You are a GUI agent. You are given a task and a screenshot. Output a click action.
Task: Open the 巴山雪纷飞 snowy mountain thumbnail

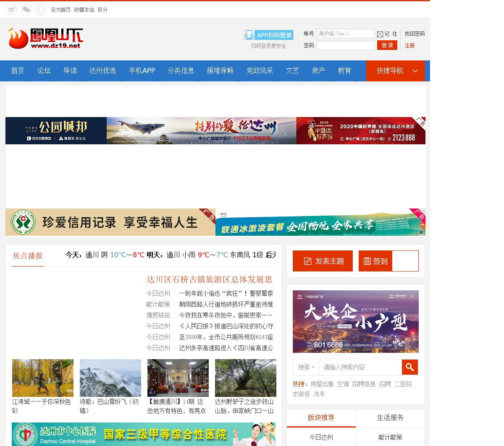click(110, 378)
